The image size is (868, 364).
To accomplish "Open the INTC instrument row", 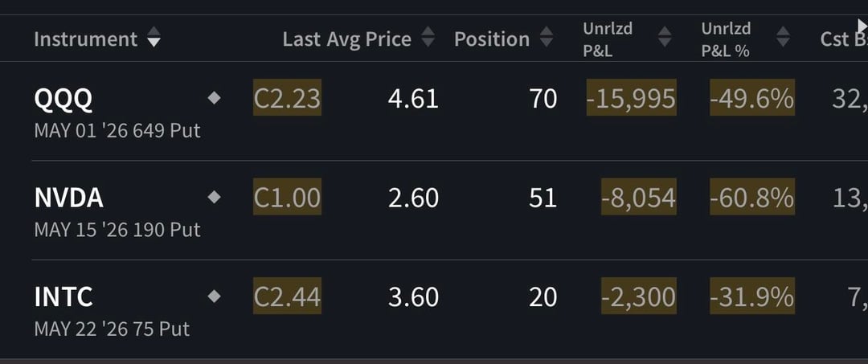I will point(63,297).
